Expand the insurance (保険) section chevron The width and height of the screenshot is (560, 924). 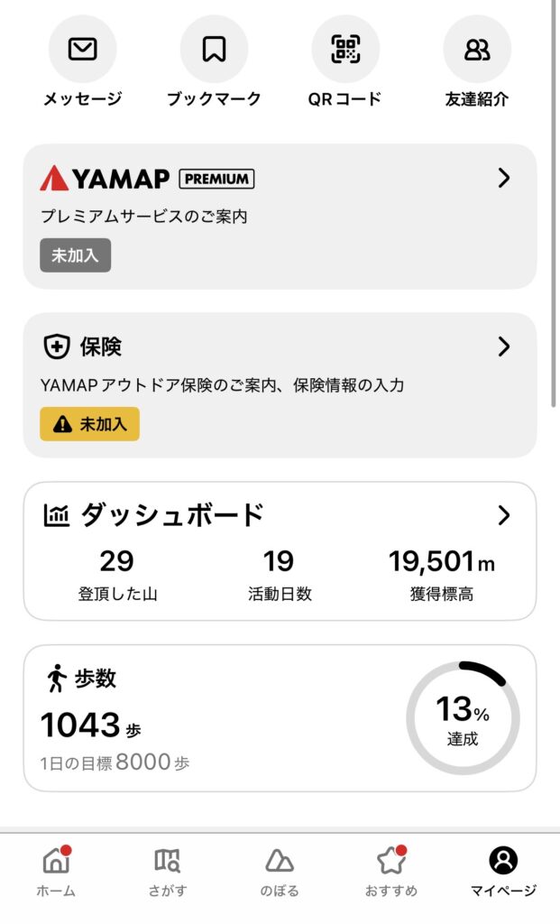tap(504, 346)
